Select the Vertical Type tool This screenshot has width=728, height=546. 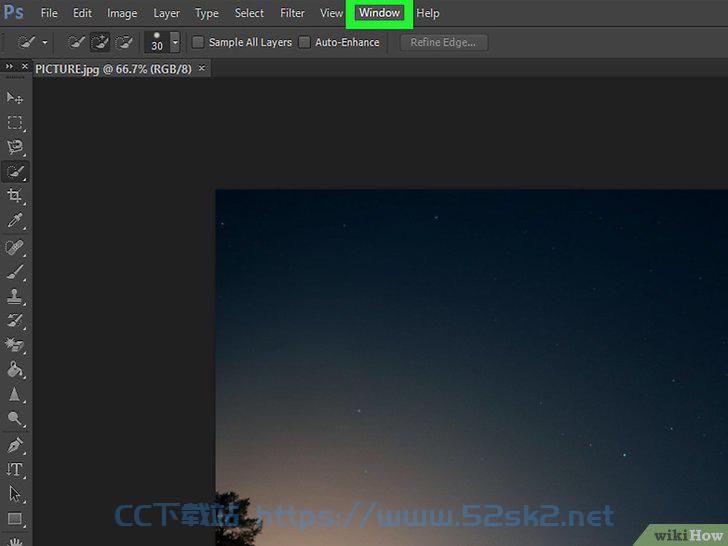point(14,469)
